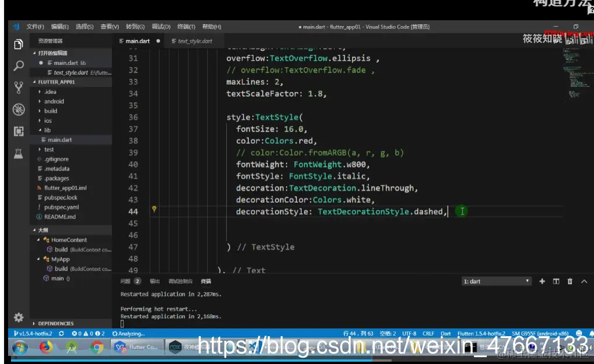Open the Search view icon
The width and height of the screenshot is (594, 364).
tap(18, 66)
